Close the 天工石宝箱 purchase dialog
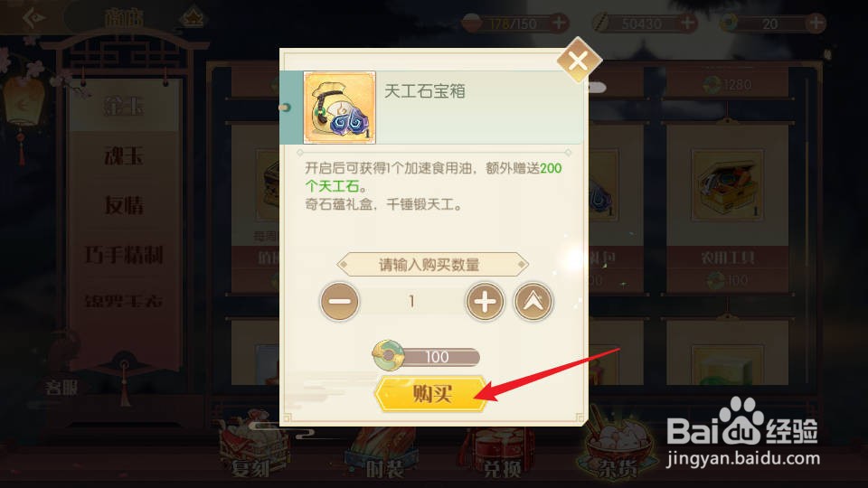 click(579, 61)
